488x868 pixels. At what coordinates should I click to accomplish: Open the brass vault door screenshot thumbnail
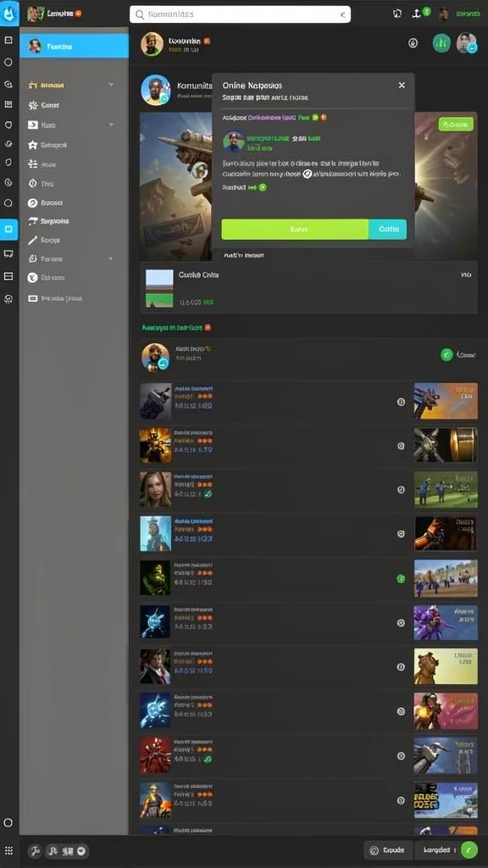coord(446,445)
